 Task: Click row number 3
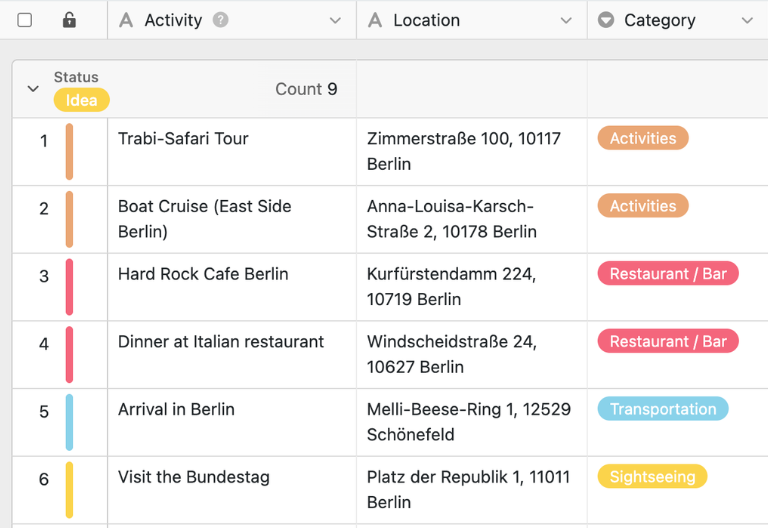click(x=44, y=276)
